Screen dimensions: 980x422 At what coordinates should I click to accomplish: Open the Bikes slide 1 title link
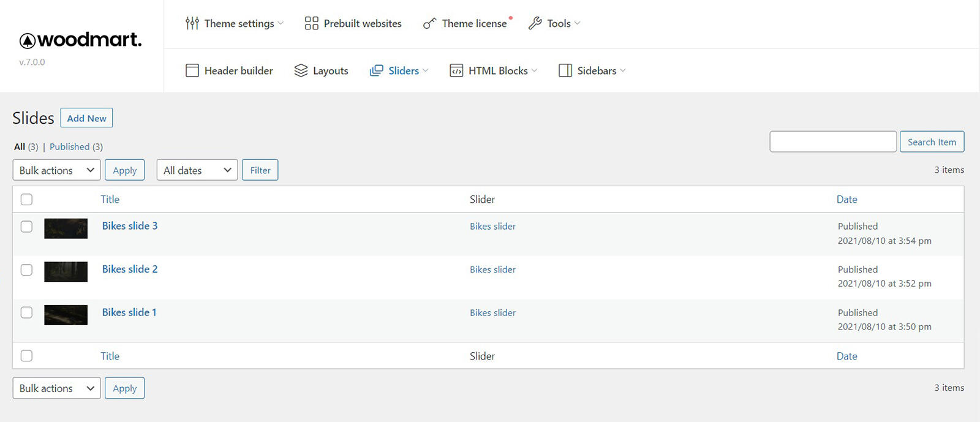(x=129, y=312)
